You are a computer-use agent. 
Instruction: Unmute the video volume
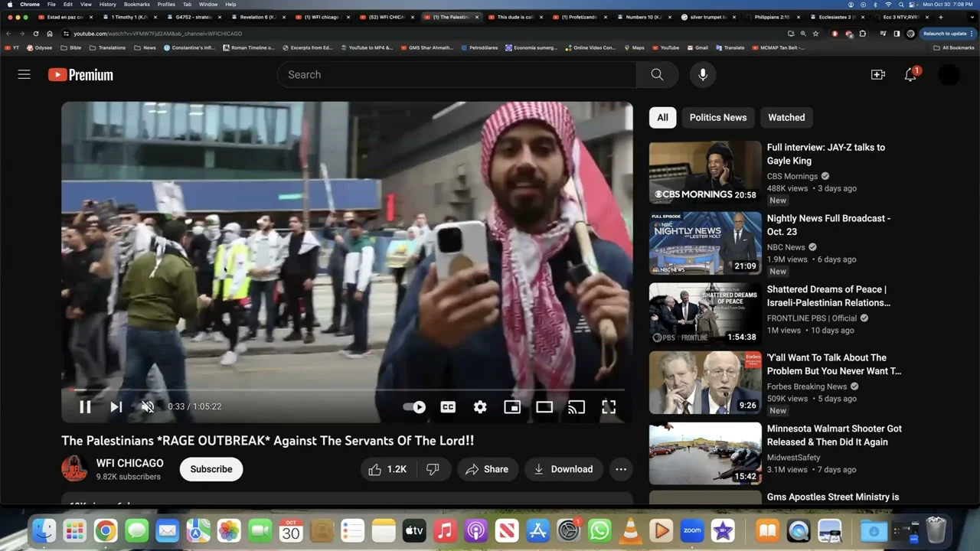tap(148, 407)
